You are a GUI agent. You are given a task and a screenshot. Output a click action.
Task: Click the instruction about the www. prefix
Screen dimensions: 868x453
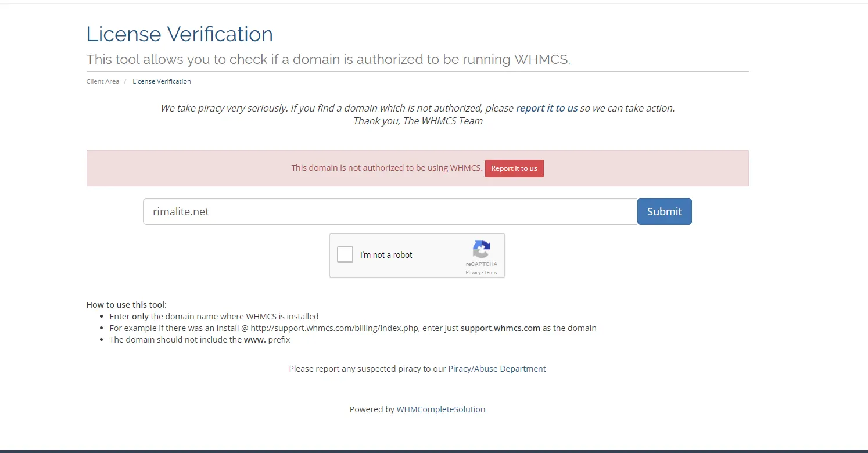coord(200,340)
